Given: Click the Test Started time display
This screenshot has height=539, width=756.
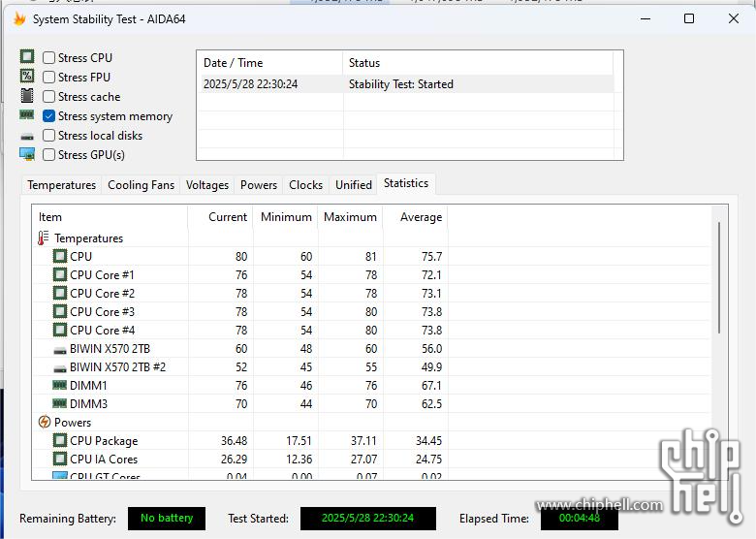Looking at the screenshot, I should pos(368,519).
